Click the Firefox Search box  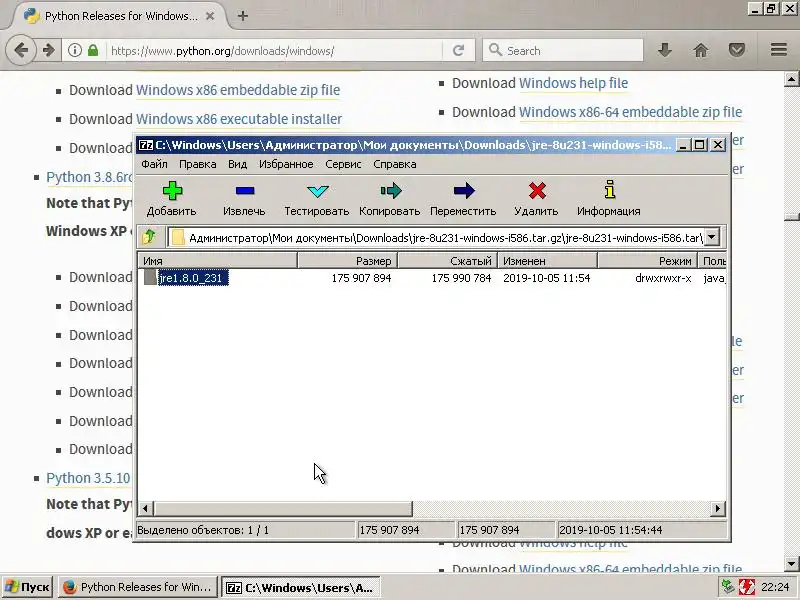[563, 50]
